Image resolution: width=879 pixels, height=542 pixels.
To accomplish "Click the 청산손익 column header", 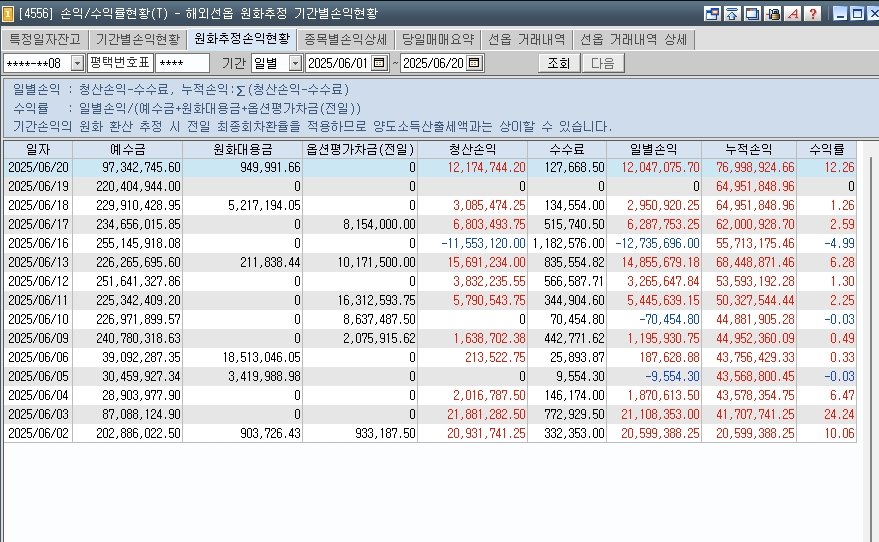I will pyautogui.click(x=472, y=150).
